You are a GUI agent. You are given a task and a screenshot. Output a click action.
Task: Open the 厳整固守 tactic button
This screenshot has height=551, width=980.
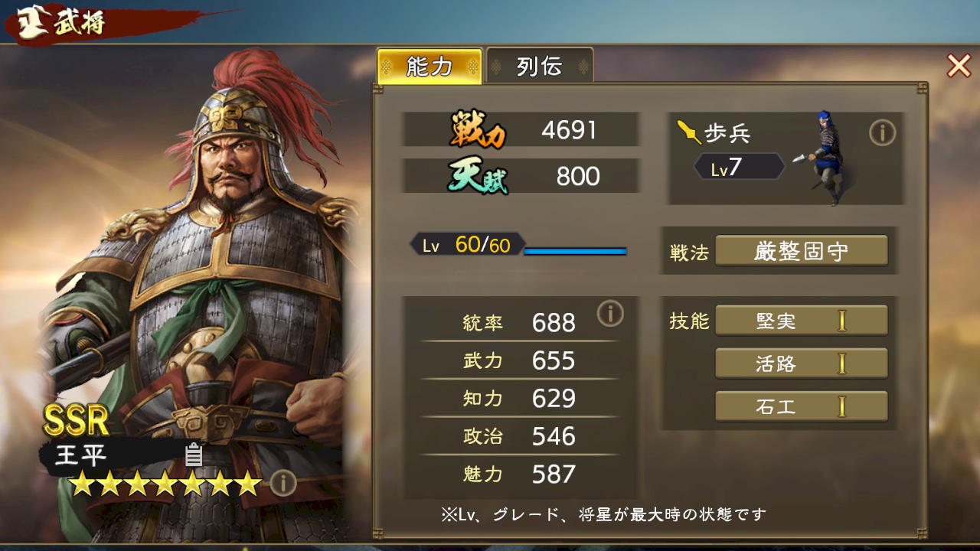click(802, 251)
